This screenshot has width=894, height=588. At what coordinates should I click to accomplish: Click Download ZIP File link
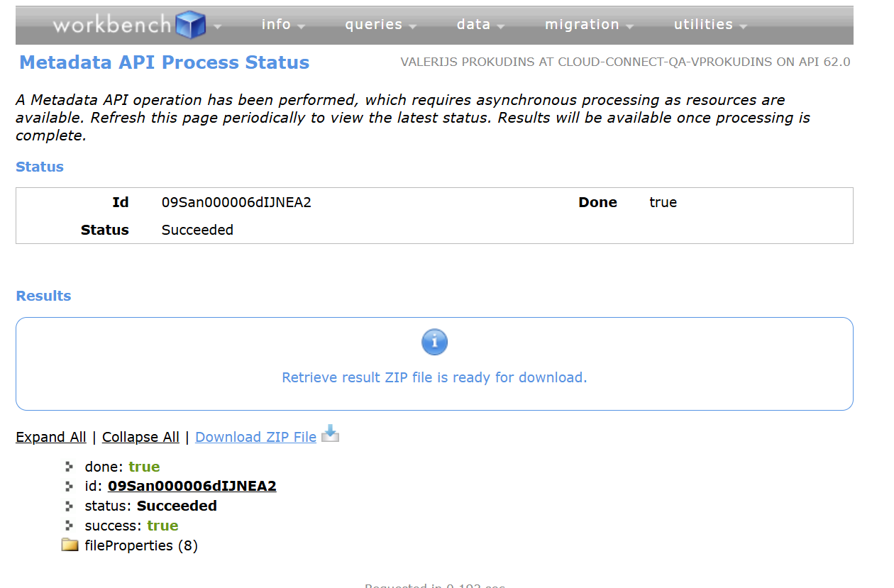[x=255, y=437]
